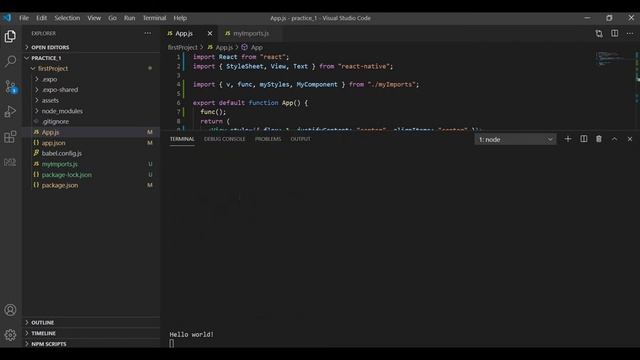Open myImports.js in the file tree
640x360 pixels.
tap(91, 164)
